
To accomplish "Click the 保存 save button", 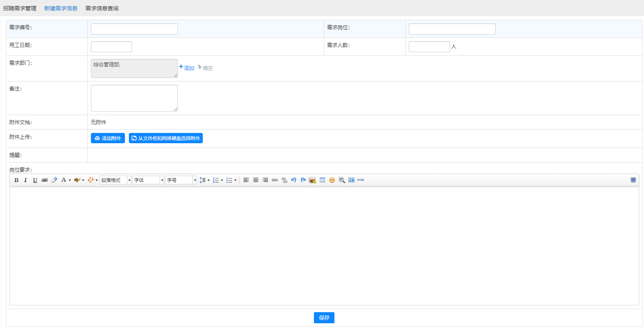I will point(324,318).
